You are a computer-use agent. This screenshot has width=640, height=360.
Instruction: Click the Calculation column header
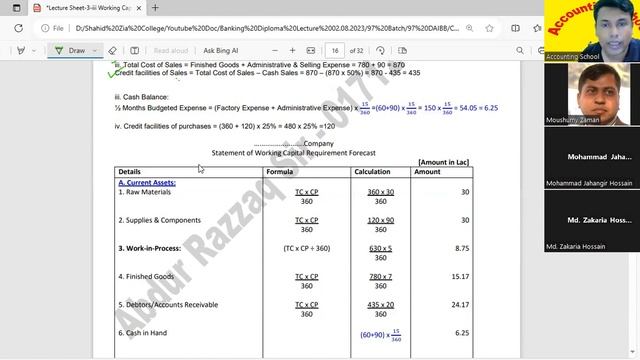pos(372,172)
